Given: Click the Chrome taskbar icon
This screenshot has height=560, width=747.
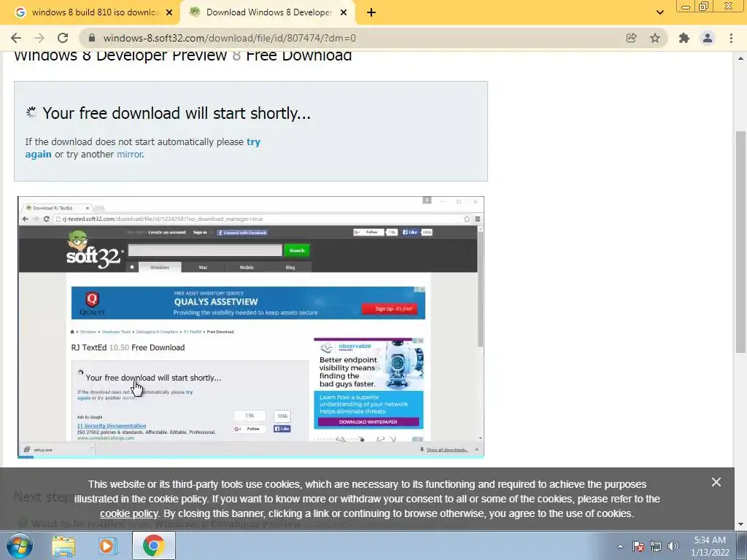Looking at the screenshot, I should pyautogui.click(x=153, y=545).
